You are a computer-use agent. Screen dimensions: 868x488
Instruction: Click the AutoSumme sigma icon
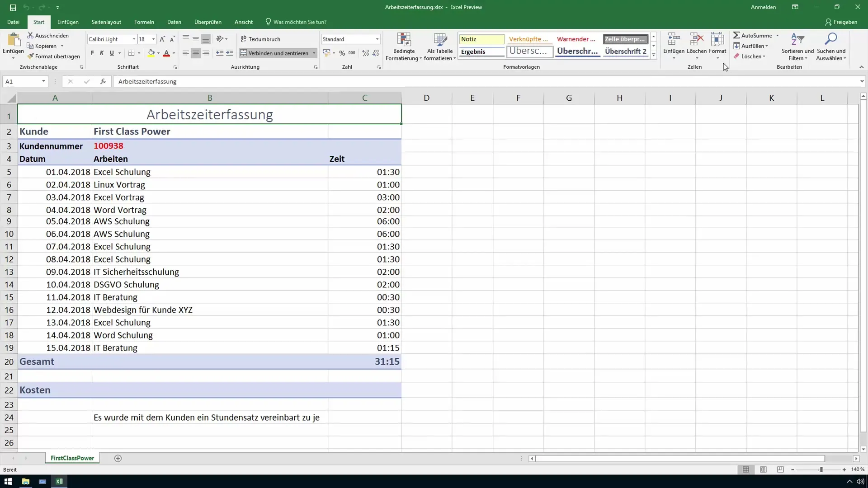pos(736,35)
